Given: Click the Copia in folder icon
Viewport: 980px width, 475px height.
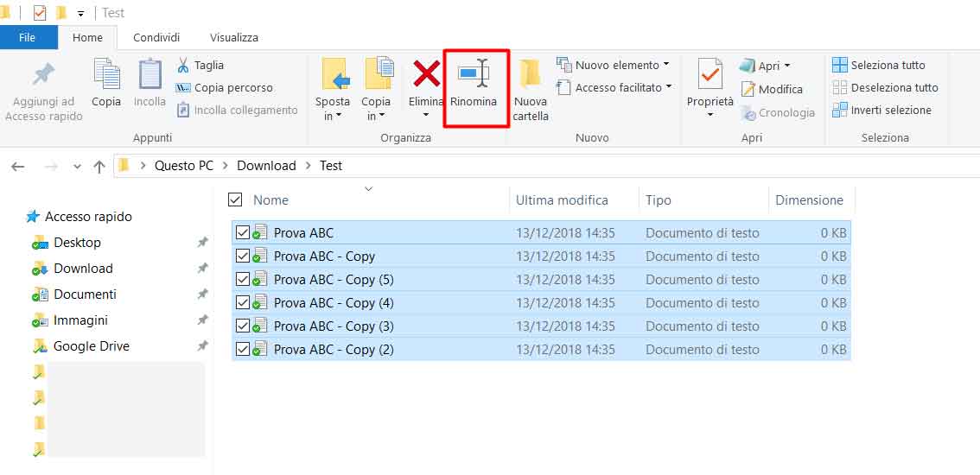Looking at the screenshot, I should pyautogui.click(x=379, y=73).
